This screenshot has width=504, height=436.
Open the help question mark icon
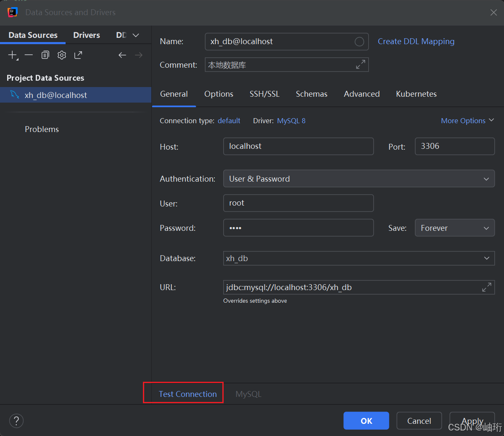pyautogui.click(x=16, y=421)
